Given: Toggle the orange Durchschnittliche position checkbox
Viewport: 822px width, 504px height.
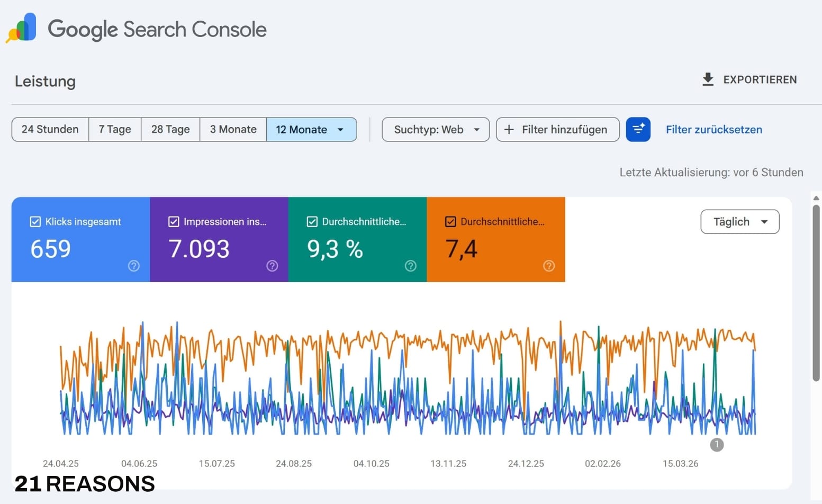Looking at the screenshot, I should 450,222.
